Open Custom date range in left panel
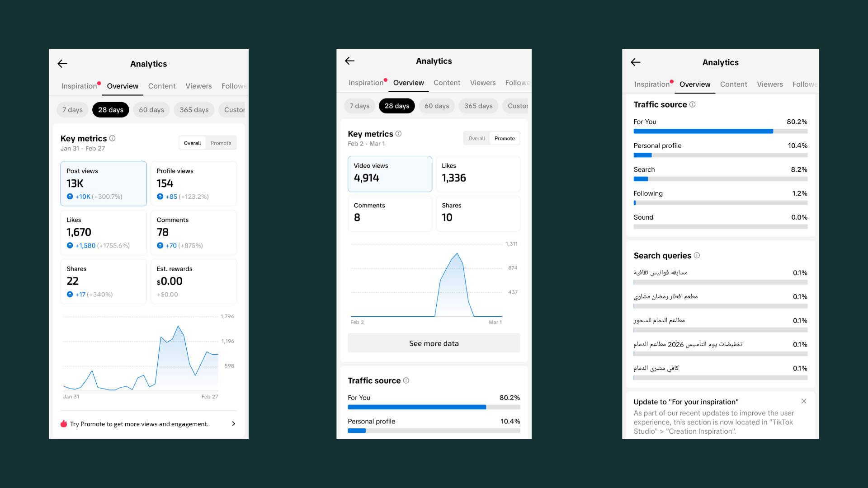 tap(234, 110)
